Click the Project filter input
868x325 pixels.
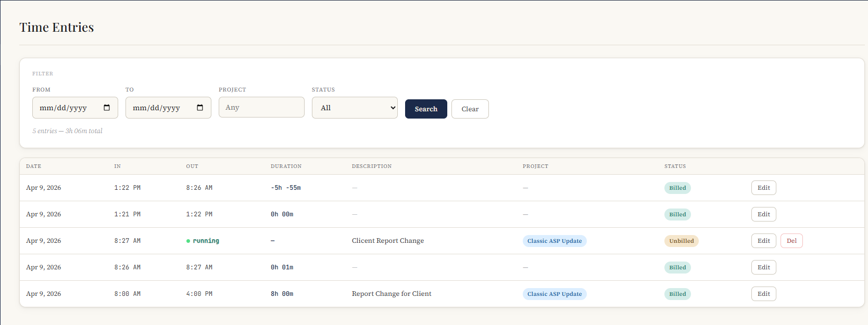(x=261, y=107)
